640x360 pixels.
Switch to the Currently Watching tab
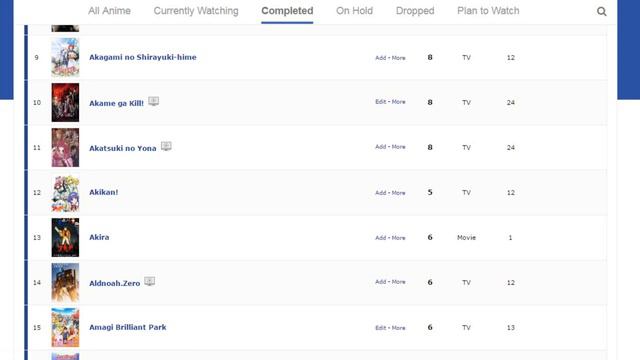pyautogui.click(x=196, y=11)
